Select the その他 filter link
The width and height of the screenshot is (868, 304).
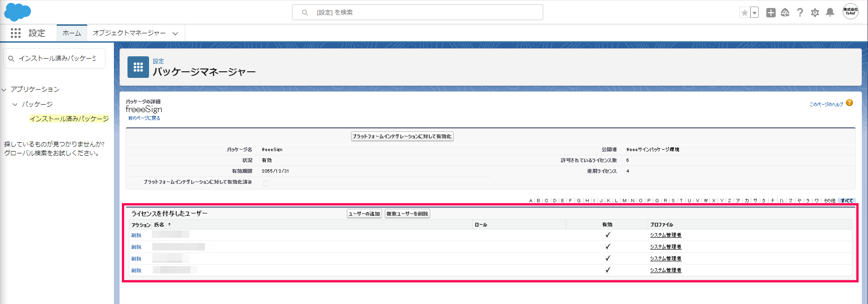829,200
